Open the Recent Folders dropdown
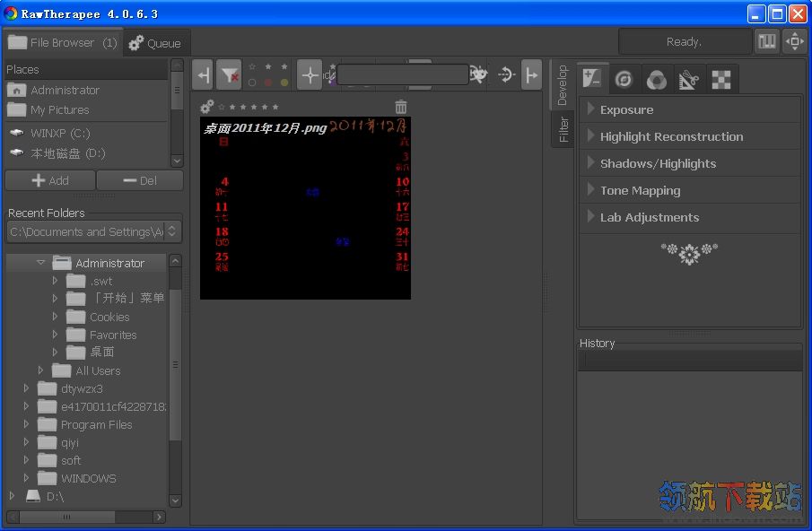 tap(94, 231)
